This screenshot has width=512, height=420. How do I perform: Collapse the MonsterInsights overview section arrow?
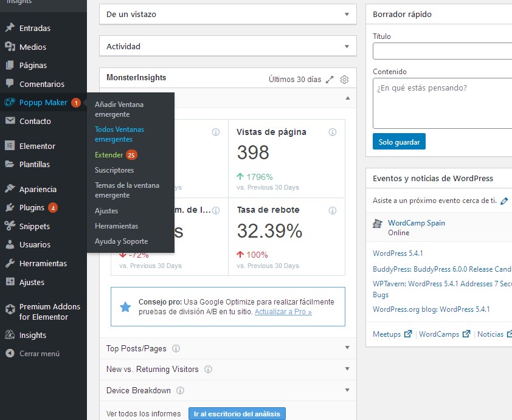(348, 98)
